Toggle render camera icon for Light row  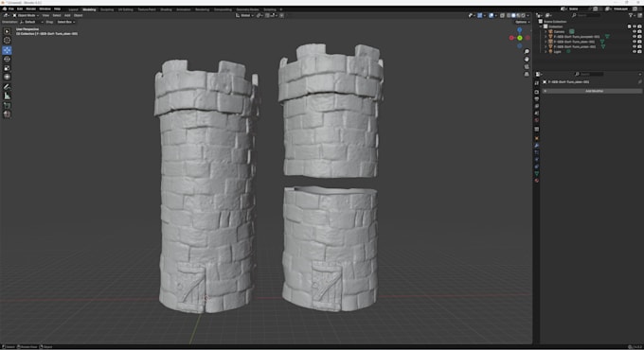[639, 52]
